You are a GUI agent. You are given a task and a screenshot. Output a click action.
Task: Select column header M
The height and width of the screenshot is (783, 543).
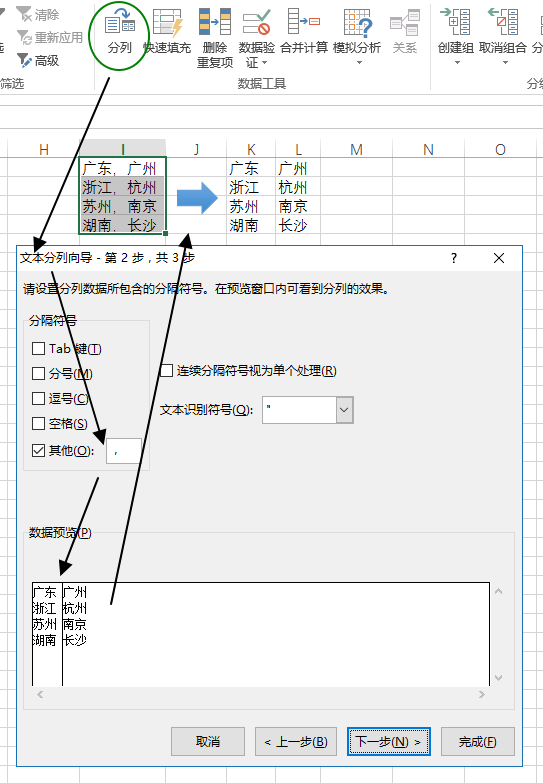pyautogui.click(x=356, y=149)
